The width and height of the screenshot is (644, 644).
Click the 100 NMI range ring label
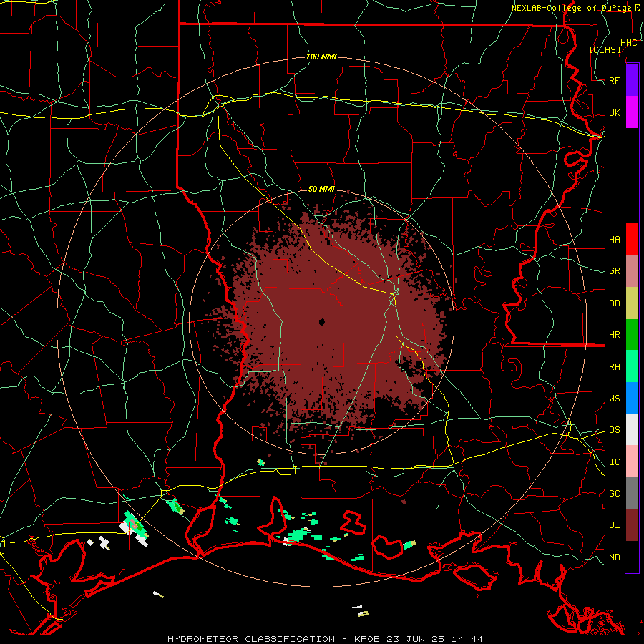coord(321,57)
